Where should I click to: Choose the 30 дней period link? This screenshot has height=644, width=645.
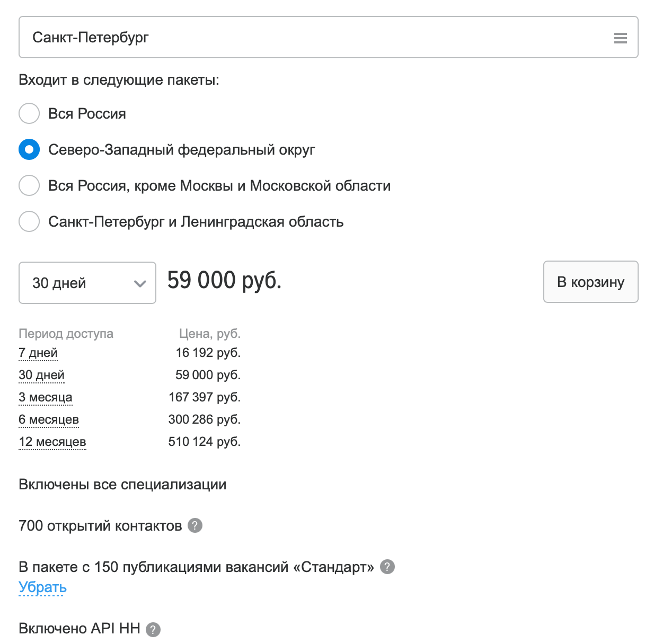pos(41,375)
